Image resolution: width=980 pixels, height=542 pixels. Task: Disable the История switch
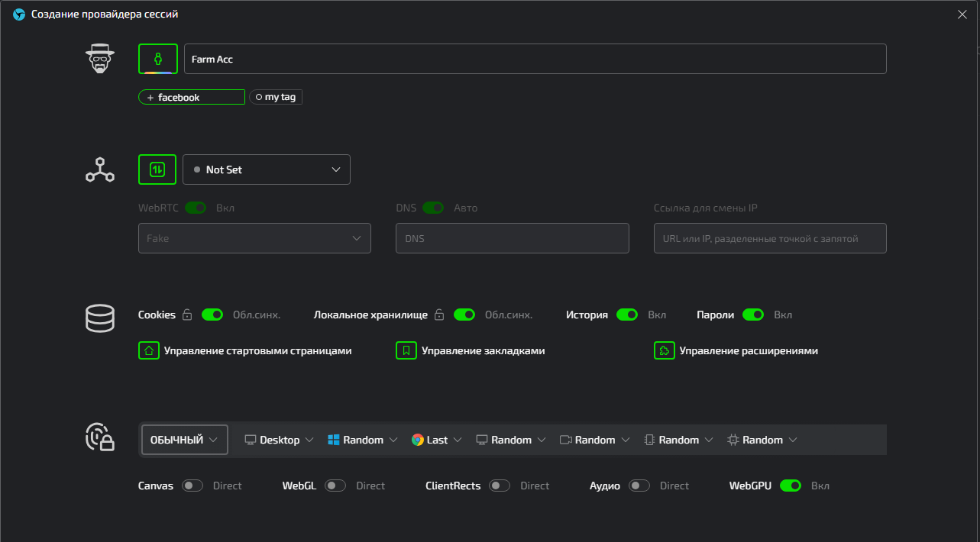click(x=627, y=315)
